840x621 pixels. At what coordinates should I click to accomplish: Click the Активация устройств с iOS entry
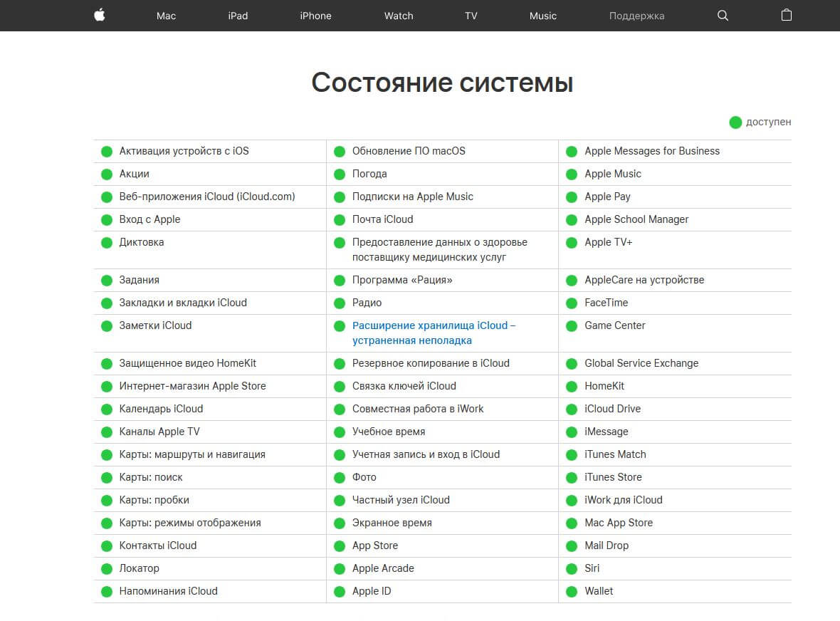point(184,151)
